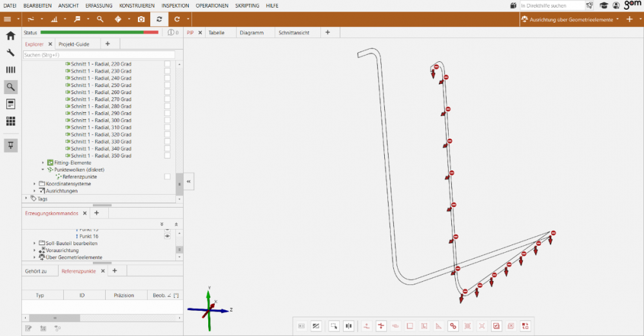Screen dimensions: 644x336
Task: Click the Explorer search field
Action: 98,55
